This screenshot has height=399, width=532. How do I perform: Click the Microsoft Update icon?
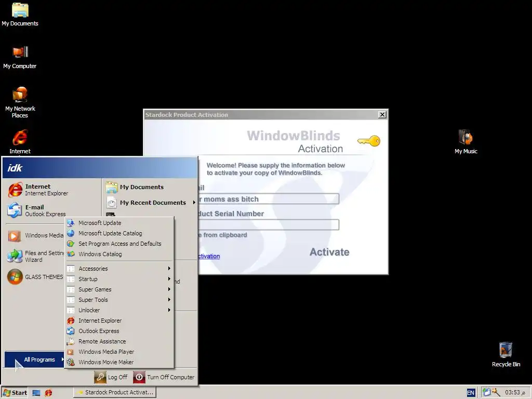pos(71,223)
